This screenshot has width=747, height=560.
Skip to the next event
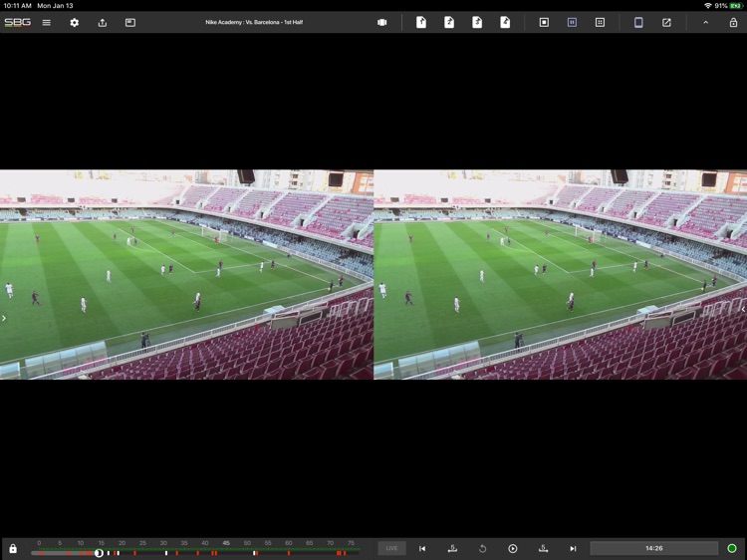coord(573,549)
